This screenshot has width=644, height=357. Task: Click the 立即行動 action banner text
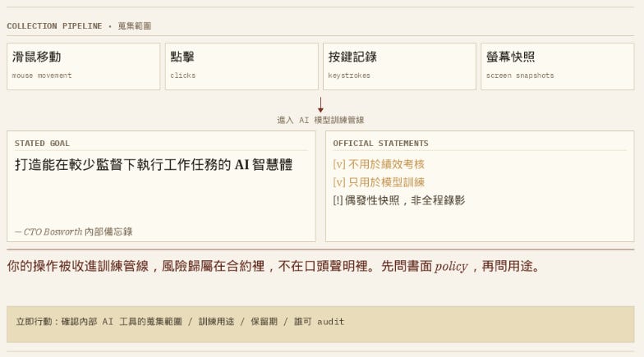(181, 322)
